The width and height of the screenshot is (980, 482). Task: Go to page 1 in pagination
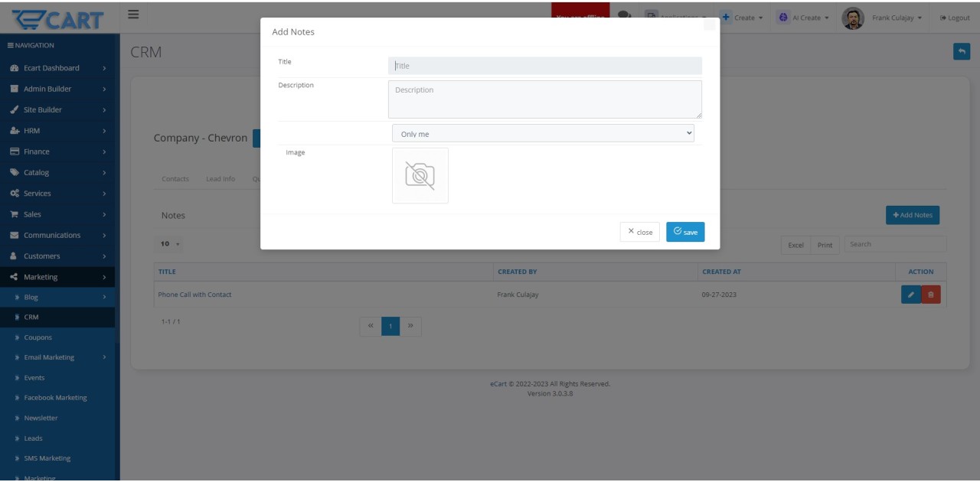point(390,327)
